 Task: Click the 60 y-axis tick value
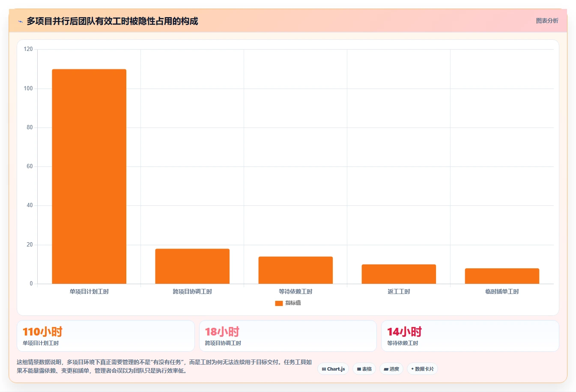tap(30, 166)
